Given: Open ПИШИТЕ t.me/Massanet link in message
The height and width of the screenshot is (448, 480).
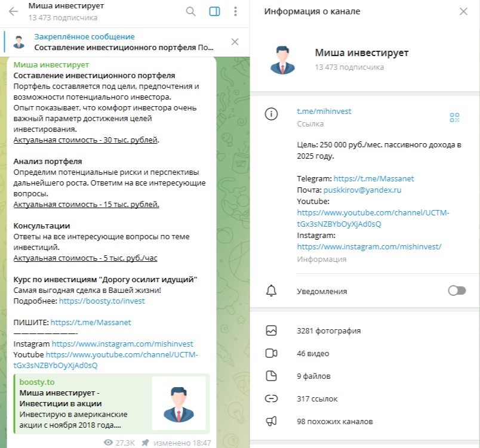Looking at the screenshot, I should 91,322.
